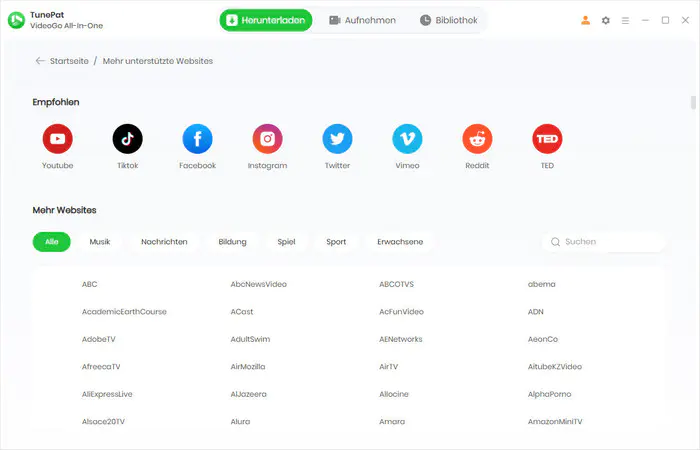Select ADN in the list
Viewport: 700px width, 450px height.
click(536, 312)
